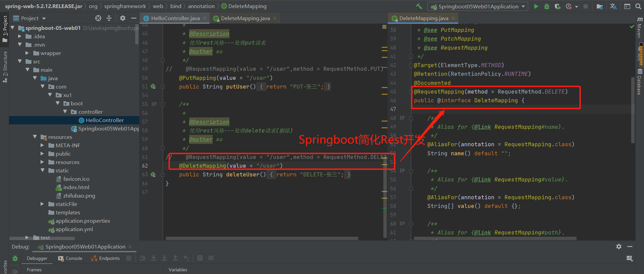The height and width of the screenshot is (274, 644).
Task: Hide the Project panel with minus icon
Action: coord(133,18)
